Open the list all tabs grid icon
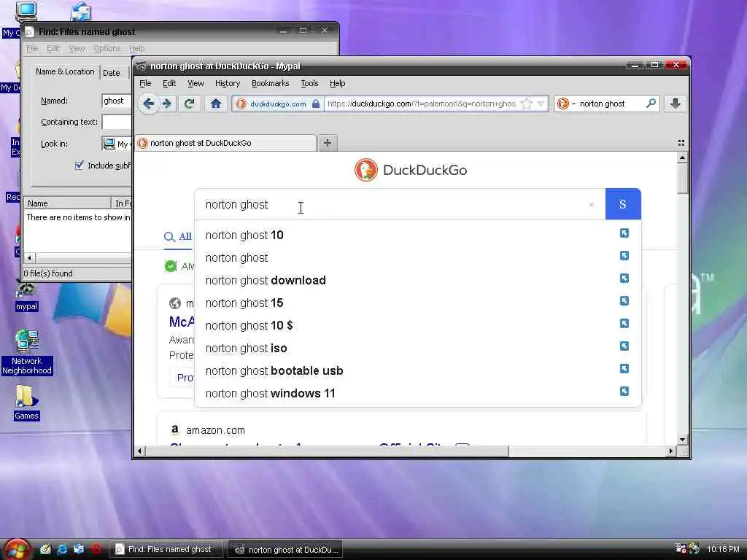Viewport: 747px width, 560px height. pos(681,143)
